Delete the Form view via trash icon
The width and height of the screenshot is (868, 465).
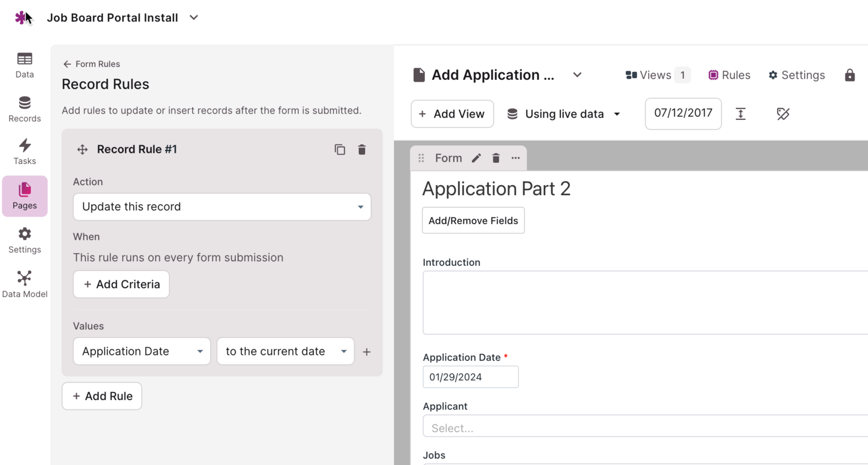[x=496, y=158]
